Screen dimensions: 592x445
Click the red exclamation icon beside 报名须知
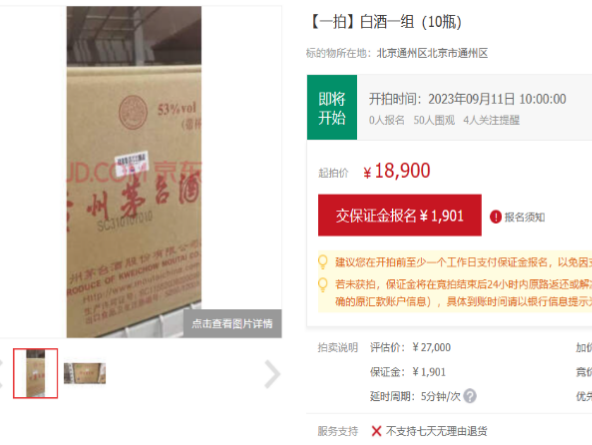coord(495,217)
